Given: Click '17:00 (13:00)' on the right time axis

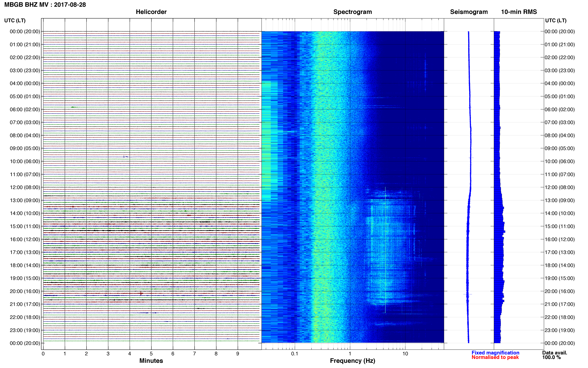Looking at the screenshot, I should pos(560,252).
